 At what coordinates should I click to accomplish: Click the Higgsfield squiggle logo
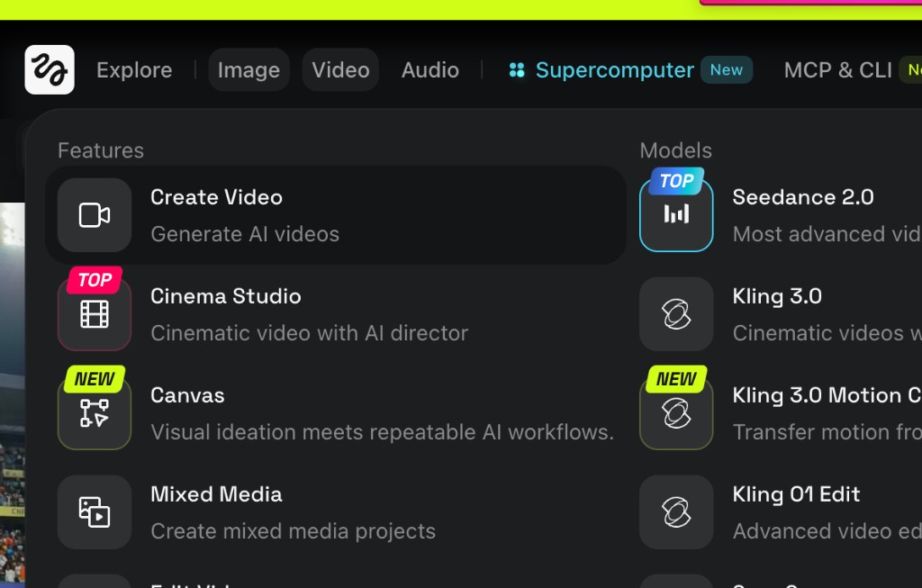point(50,70)
